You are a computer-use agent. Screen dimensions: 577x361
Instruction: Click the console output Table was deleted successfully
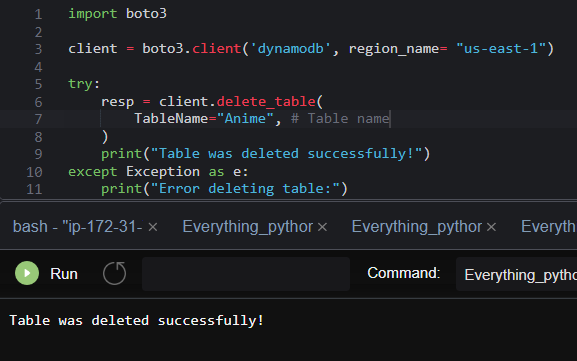[x=137, y=321]
